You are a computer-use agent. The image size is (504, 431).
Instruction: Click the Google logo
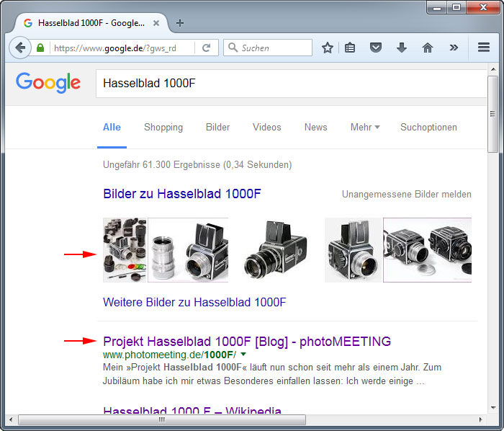pyautogui.click(x=48, y=83)
